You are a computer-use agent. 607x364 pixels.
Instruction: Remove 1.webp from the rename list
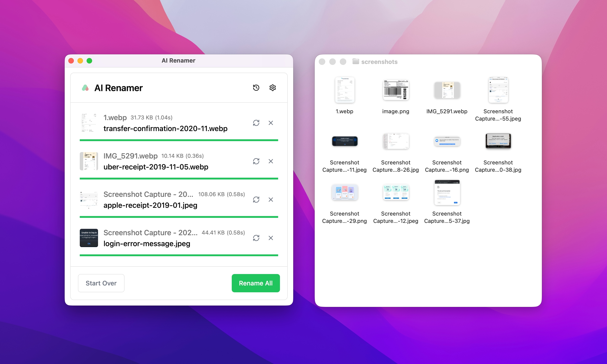tap(271, 123)
